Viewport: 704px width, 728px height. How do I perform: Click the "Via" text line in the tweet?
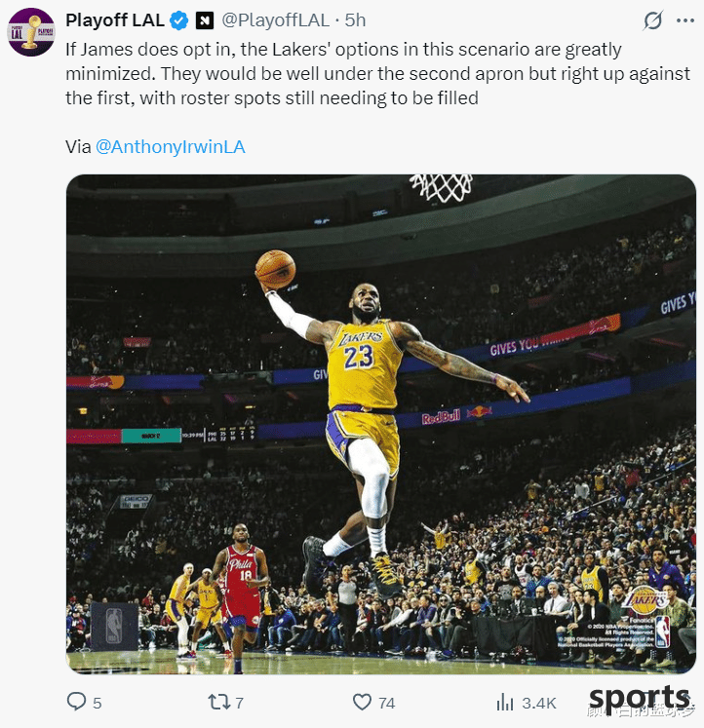point(78,146)
